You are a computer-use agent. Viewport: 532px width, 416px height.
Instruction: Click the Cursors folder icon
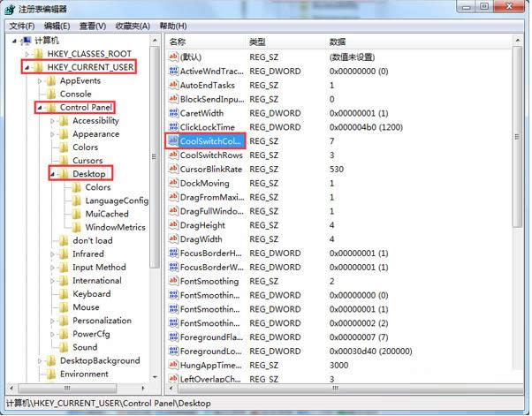(x=64, y=161)
